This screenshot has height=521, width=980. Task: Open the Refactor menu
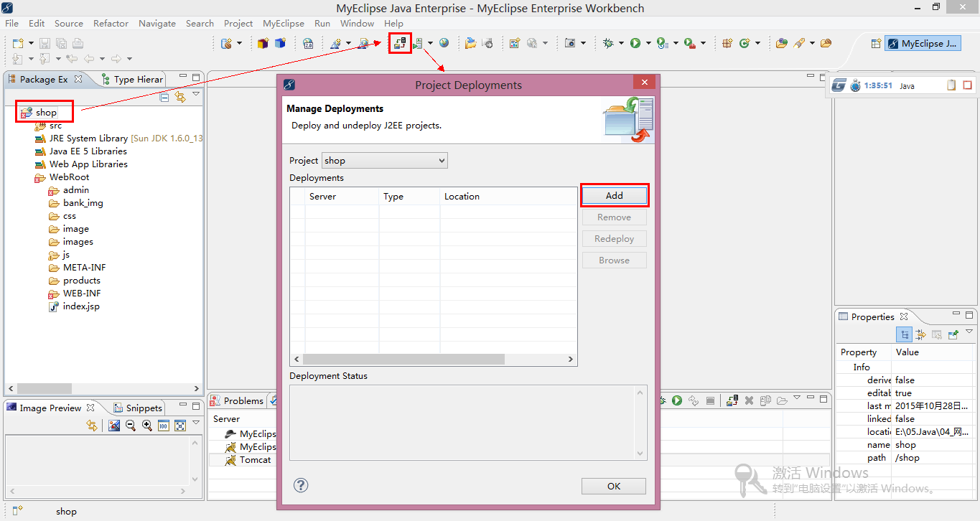click(111, 23)
